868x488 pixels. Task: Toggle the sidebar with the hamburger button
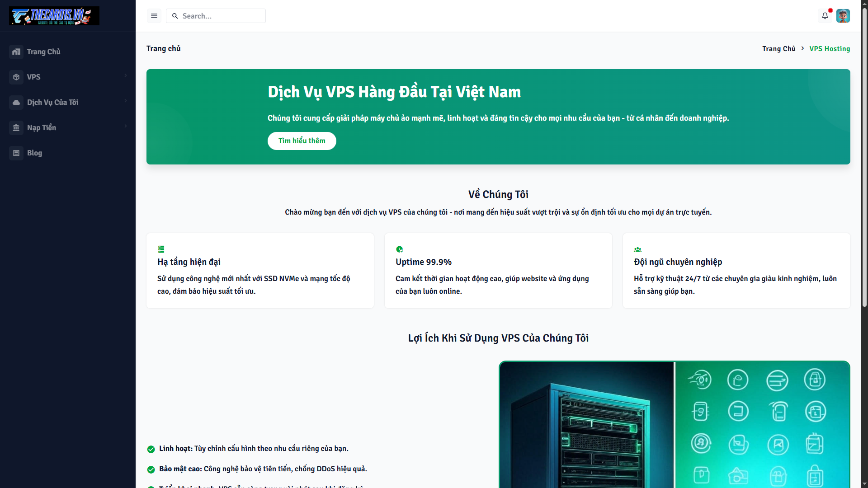[x=154, y=15]
